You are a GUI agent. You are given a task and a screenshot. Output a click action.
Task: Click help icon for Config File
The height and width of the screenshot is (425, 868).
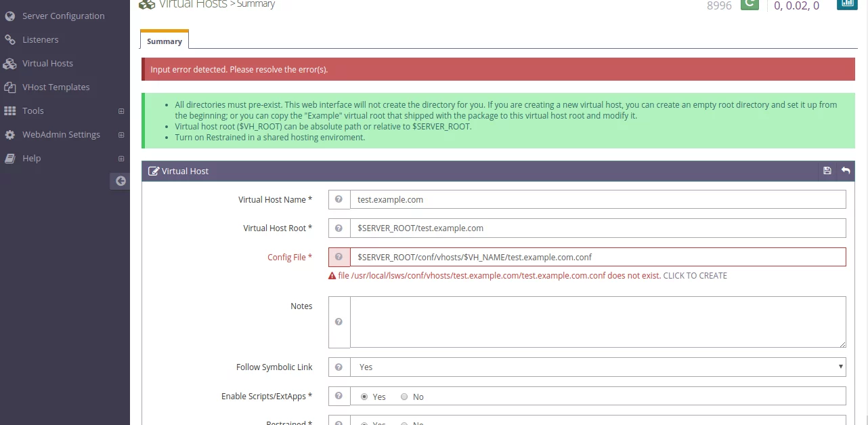click(339, 257)
